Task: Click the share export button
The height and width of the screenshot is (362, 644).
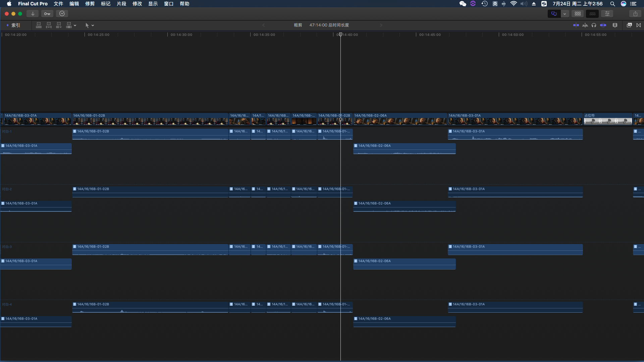Action: coord(635,14)
